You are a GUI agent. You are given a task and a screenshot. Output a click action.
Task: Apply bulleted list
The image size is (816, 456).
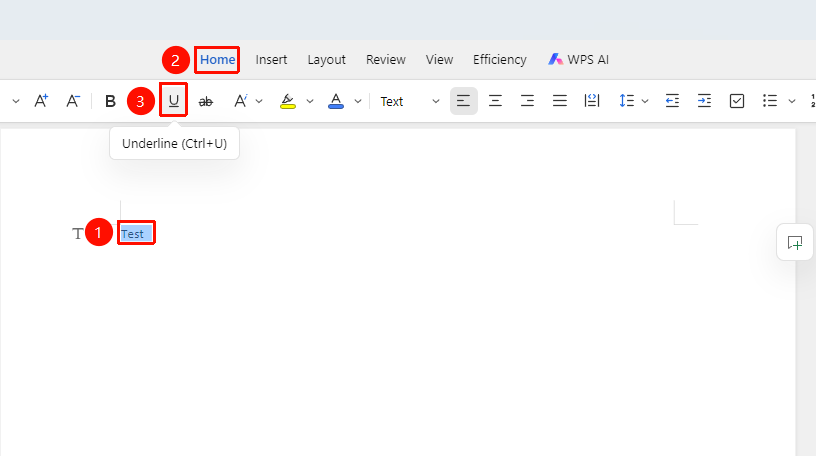tap(770, 101)
